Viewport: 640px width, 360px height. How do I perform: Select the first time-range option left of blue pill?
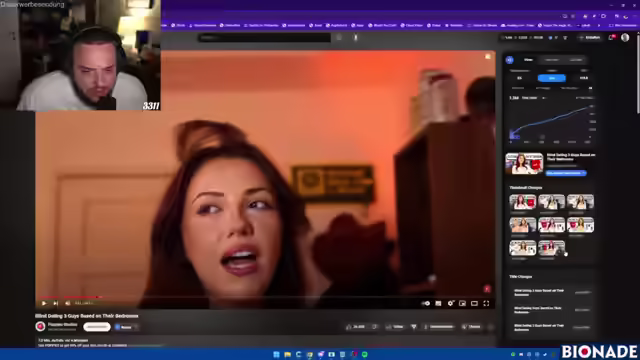[520, 78]
